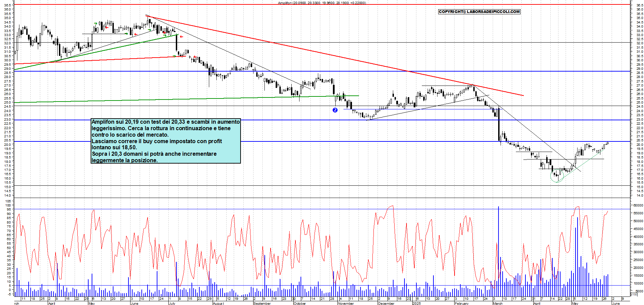
Task: Click the 55000 volume axis label
Action: (x=638, y=213)
